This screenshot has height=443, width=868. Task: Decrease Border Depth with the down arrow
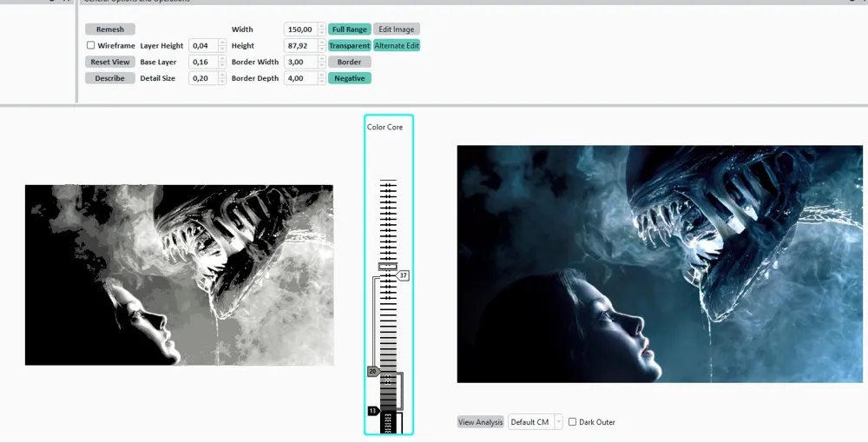[322, 82]
